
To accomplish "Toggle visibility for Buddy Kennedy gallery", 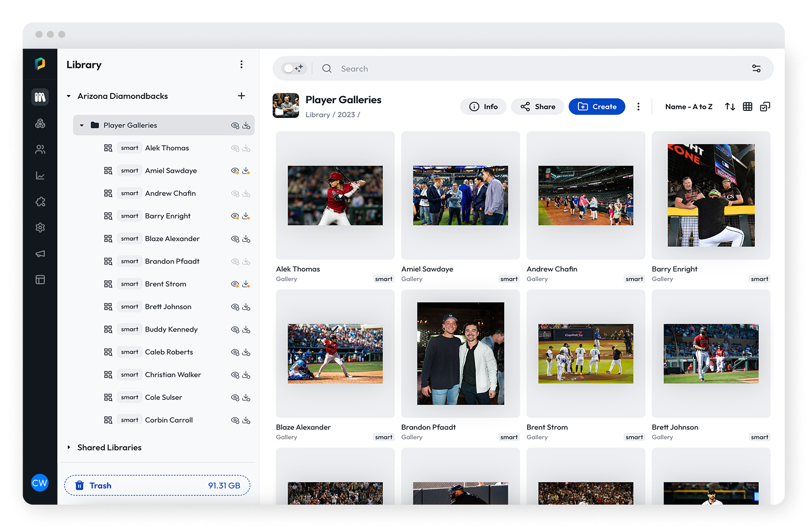I will click(235, 330).
